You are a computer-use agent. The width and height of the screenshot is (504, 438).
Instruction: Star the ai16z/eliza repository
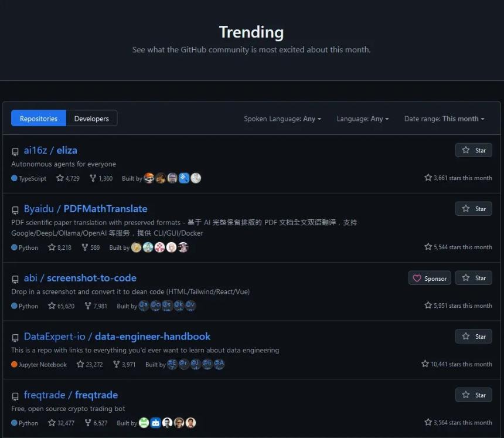pos(474,150)
